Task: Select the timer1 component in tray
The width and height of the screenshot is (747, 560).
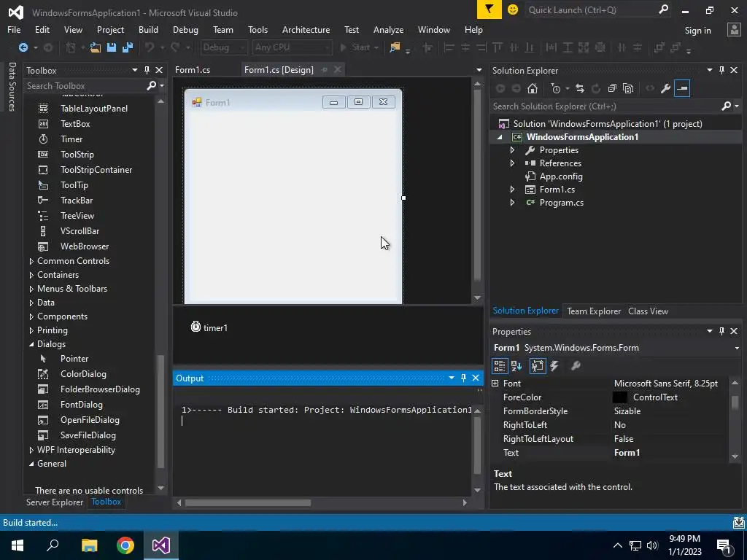Action: click(209, 327)
